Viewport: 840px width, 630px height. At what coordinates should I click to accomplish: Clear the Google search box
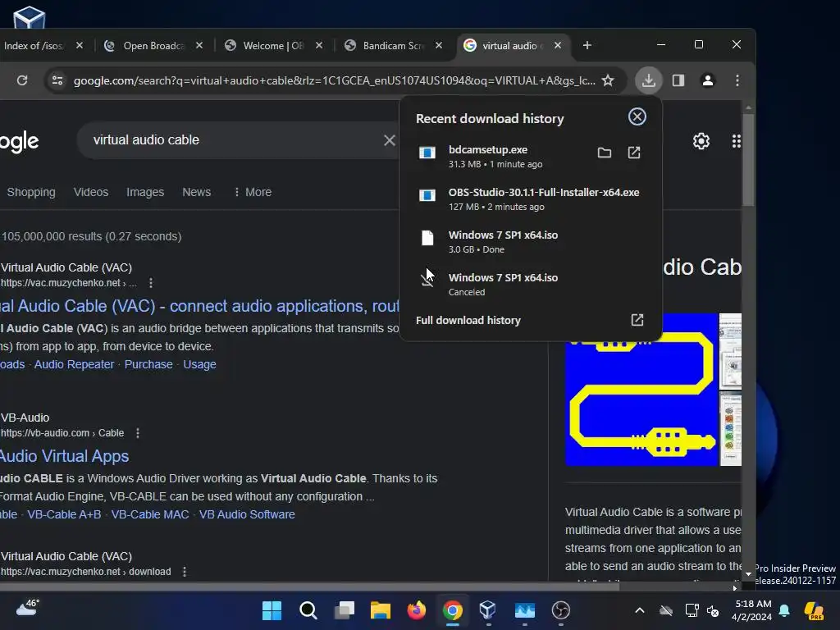tap(390, 140)
